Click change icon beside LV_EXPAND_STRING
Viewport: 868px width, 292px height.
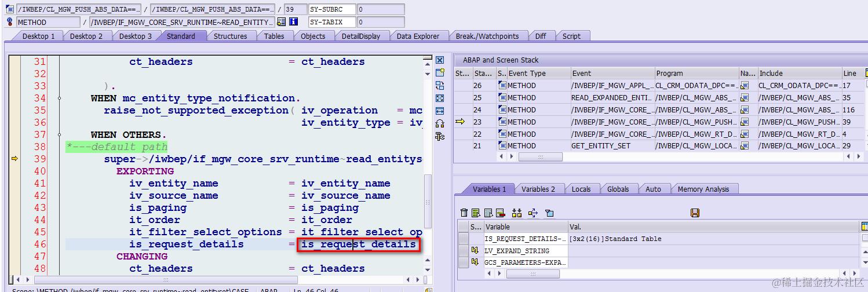475,250
